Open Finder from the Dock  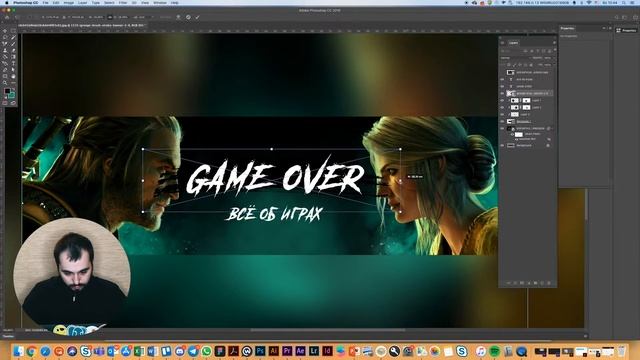(x=18, y=351)
